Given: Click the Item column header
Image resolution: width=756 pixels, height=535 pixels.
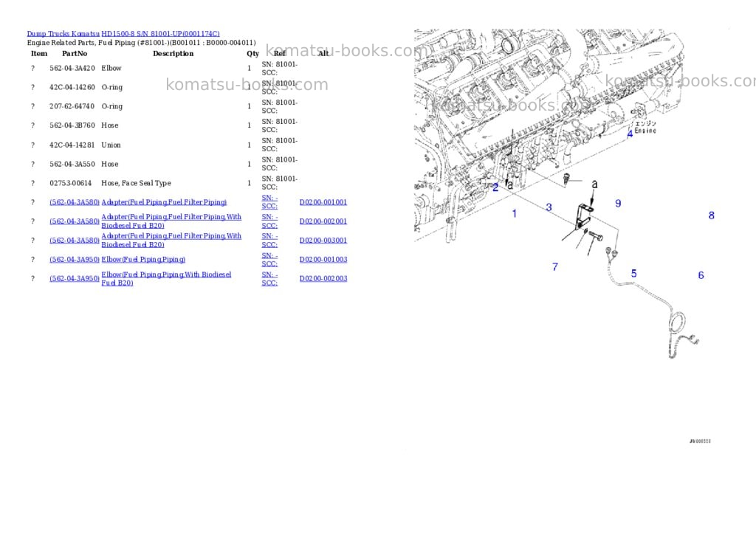Looking at the screenshot, I should [39, 53].
